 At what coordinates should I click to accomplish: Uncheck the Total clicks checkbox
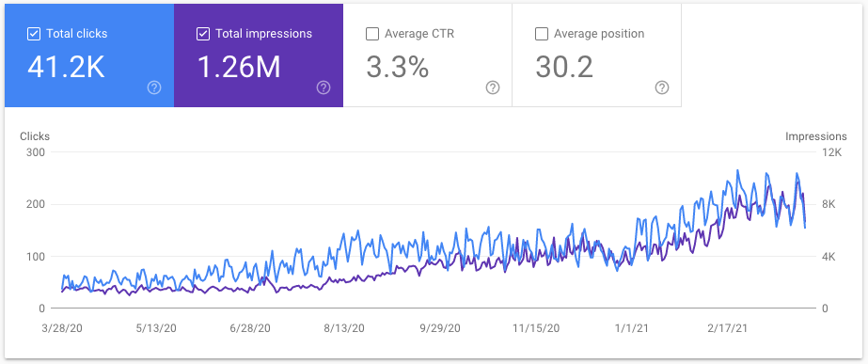(x=34, y=34)
